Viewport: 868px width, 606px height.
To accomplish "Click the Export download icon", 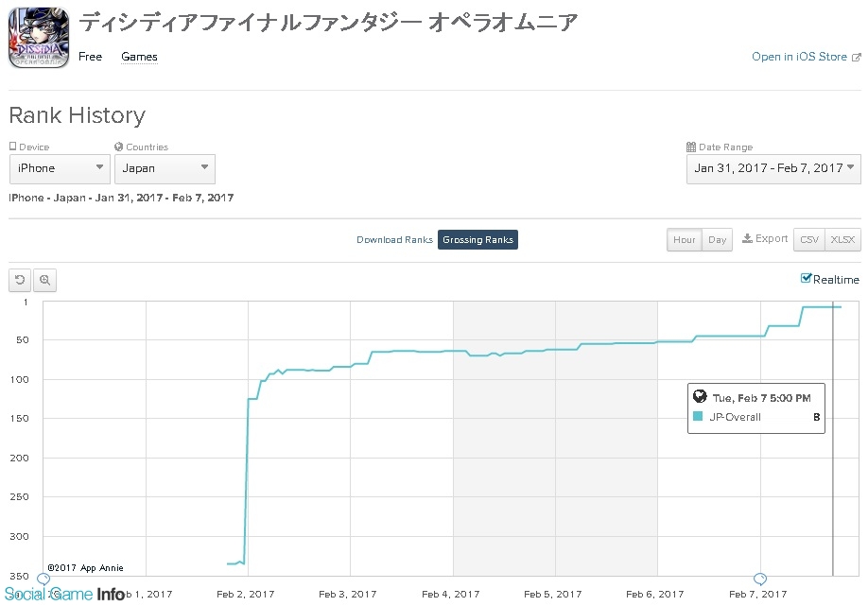I will click(x=747, y=239).
